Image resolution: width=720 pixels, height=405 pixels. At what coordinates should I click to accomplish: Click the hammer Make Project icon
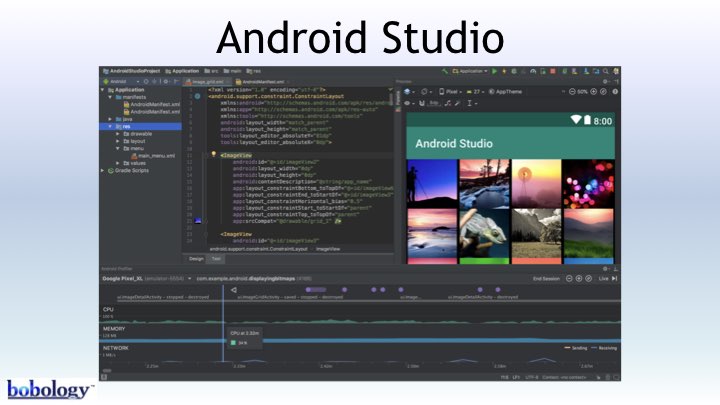[x=445, y=71]
